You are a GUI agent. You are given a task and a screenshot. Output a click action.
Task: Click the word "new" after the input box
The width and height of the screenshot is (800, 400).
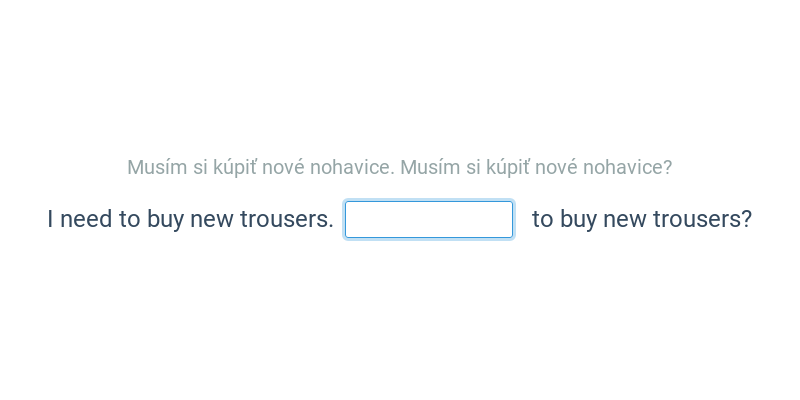coord(624,219)
